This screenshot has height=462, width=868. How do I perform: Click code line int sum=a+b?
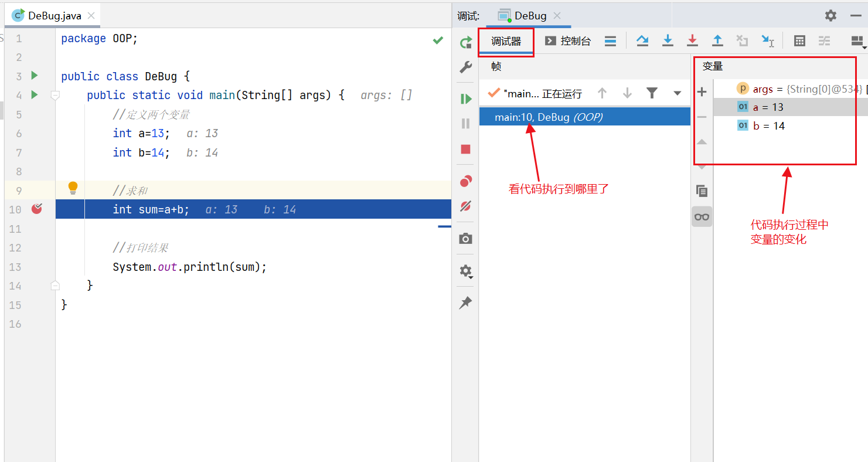click(x=151, y=209)
